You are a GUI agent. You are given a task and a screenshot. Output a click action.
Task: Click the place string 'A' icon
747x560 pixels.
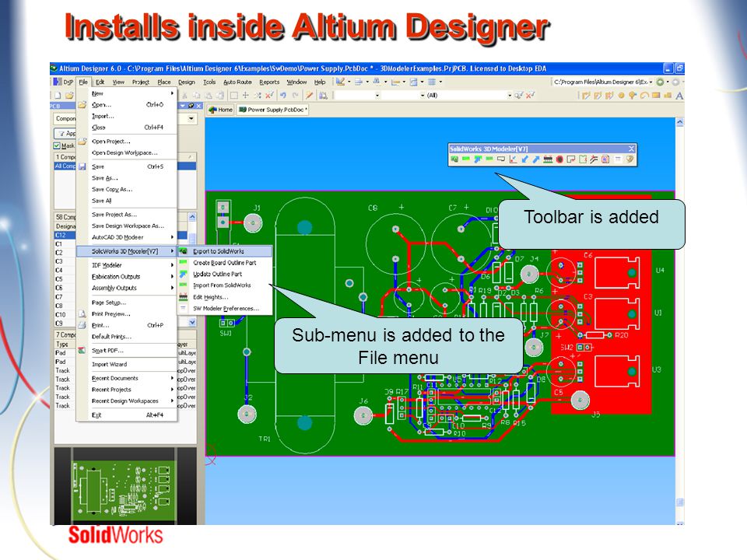[x=679, y=96]
